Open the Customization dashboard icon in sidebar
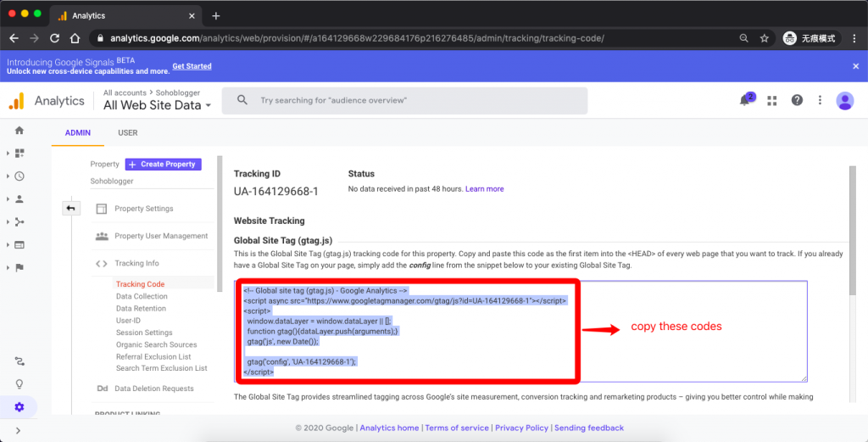 (20, 154)
